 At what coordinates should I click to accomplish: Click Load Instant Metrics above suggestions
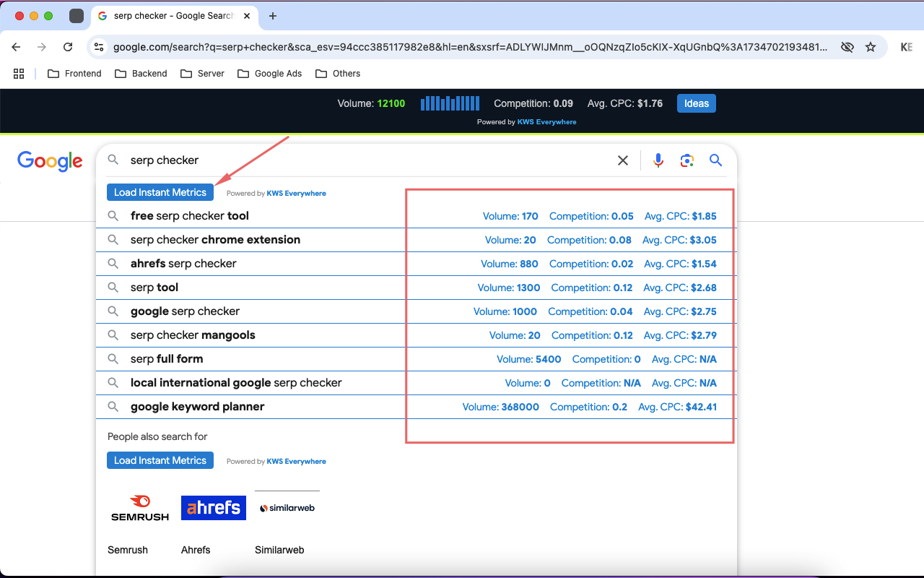(160, 192)
